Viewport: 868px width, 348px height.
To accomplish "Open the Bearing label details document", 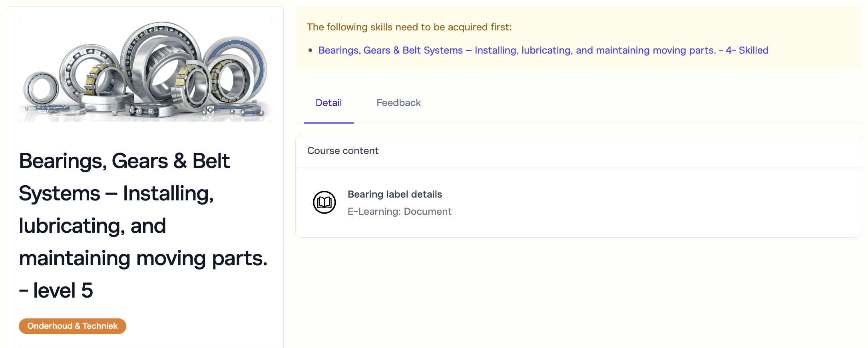I will tap(394, 194).
